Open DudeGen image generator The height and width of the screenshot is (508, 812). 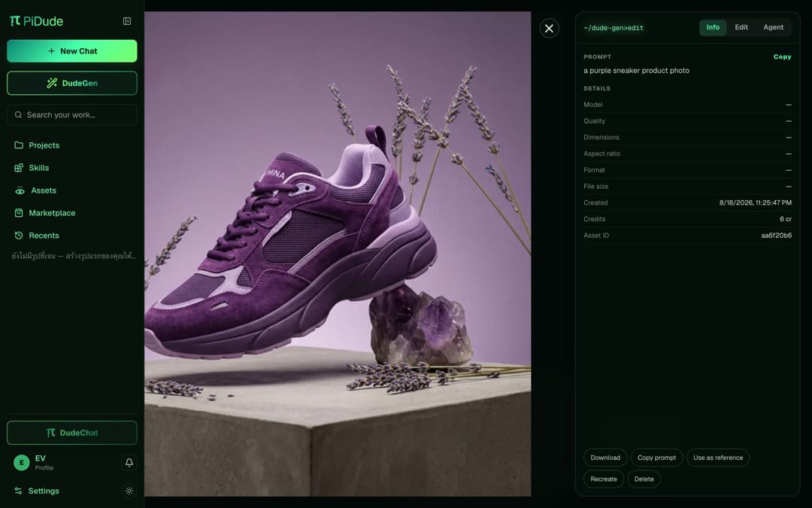pos(72,83)
